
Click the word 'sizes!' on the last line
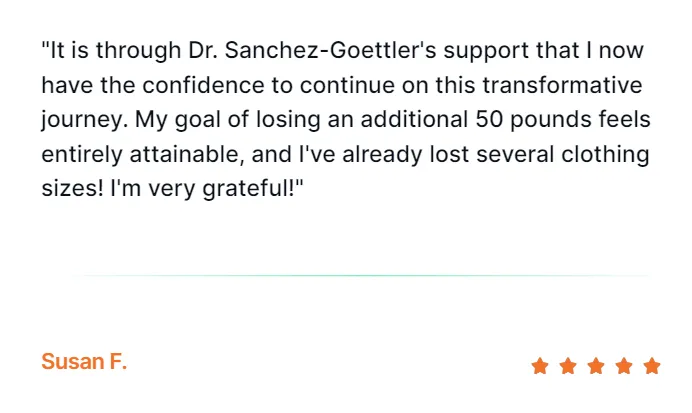(72, 189)
